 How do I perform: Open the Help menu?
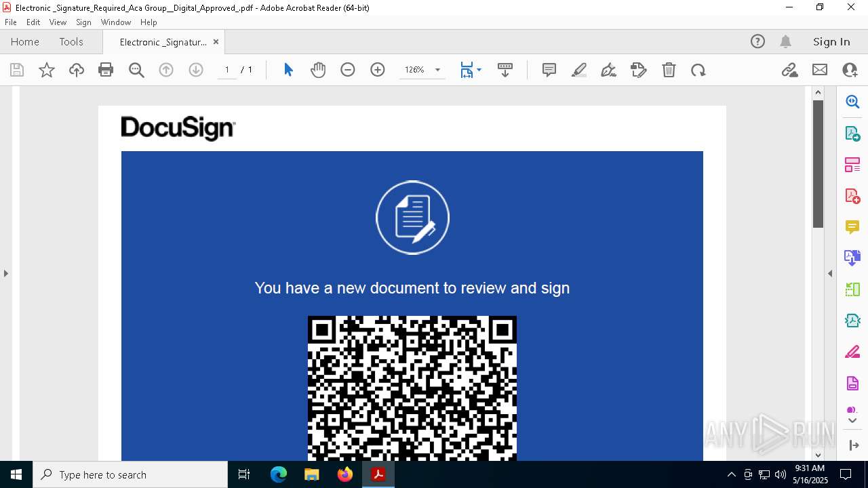click(x=149, y=22)
